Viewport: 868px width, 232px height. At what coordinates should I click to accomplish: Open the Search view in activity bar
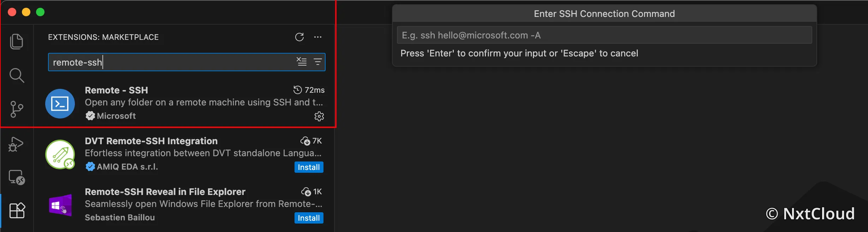[17, 75]
